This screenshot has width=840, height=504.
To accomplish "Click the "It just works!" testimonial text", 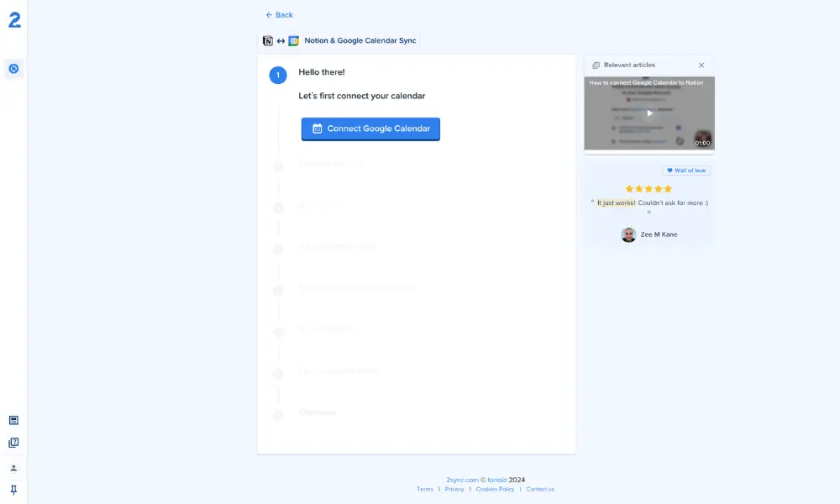I will 616,203.
